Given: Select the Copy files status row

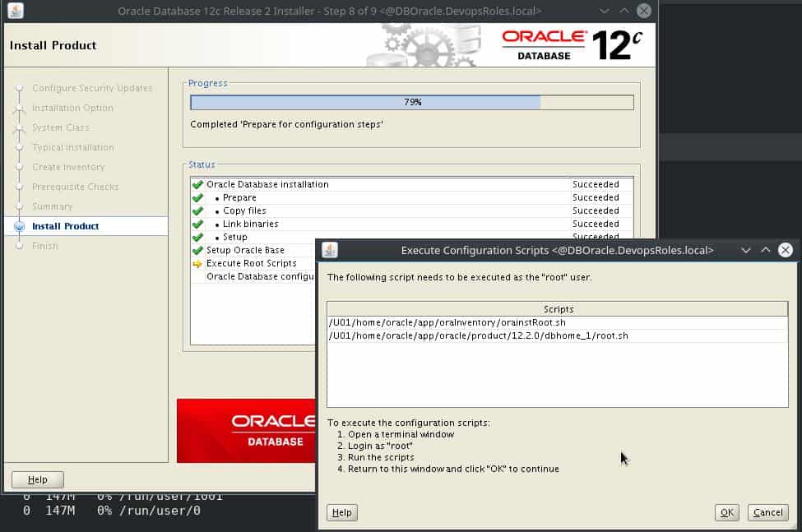Looking at the screenshot, I should pyautogui.click(x=412, y=211).
